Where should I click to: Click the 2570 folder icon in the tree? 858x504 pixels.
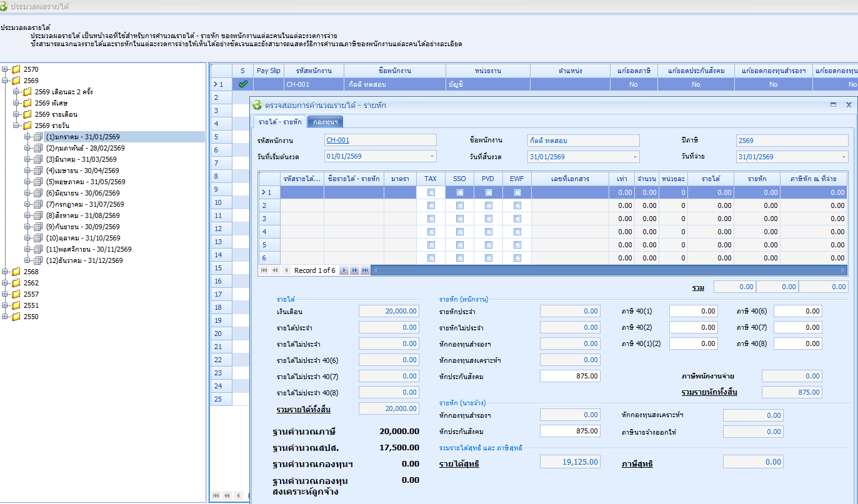(16, 70)
